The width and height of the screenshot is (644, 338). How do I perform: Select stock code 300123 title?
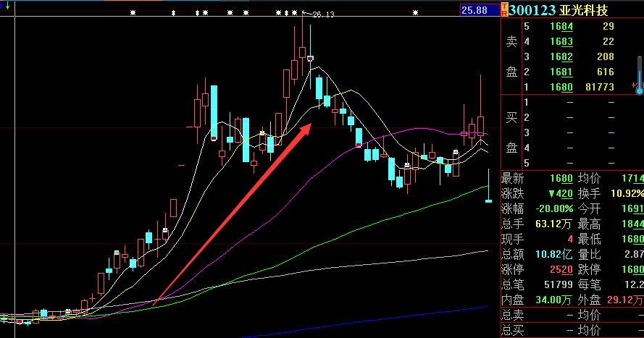532,9
